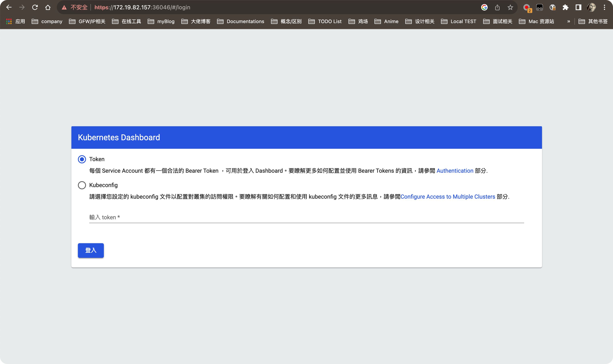The width and height of the screenshot is (613, 364).
Task: Open the user profile avatar
Action: click(591, 7)
